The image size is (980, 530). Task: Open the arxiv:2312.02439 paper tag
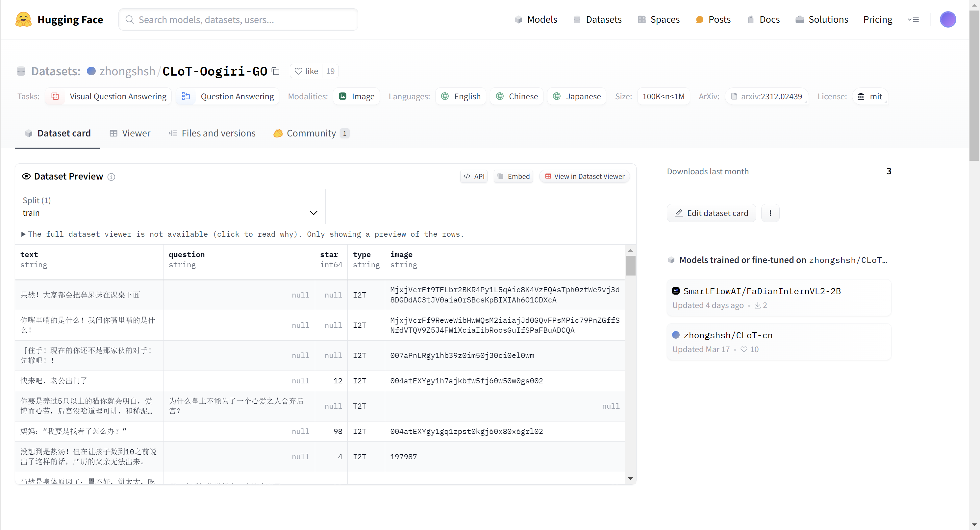[x=766, y=96]
